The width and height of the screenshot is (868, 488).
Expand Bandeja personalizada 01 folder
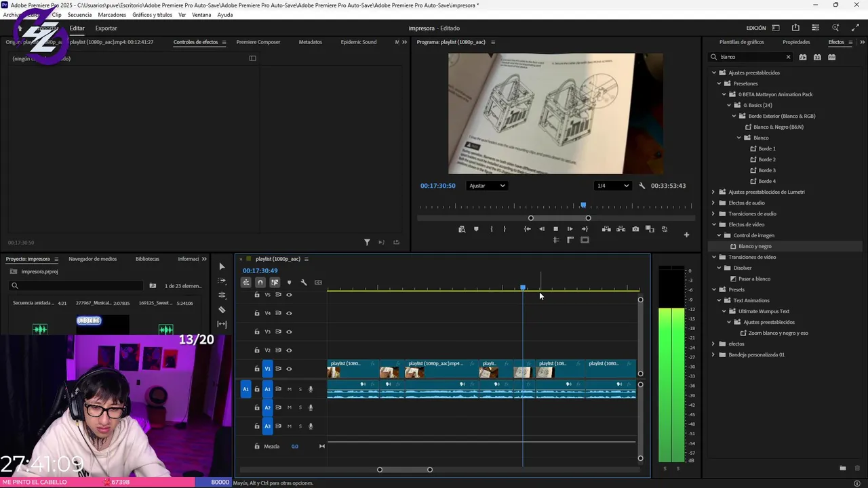pos(713,354)
